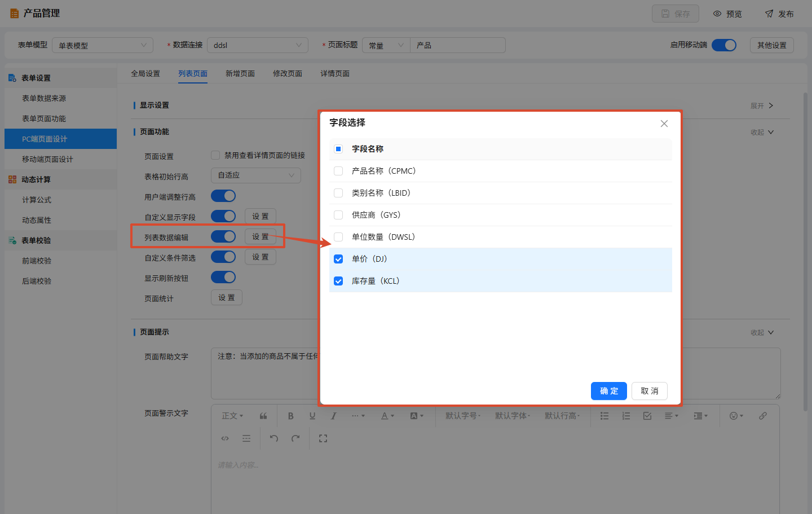Open the 数据连接 ddsl dropdown
812x514 pixels.
click(258, 45)
